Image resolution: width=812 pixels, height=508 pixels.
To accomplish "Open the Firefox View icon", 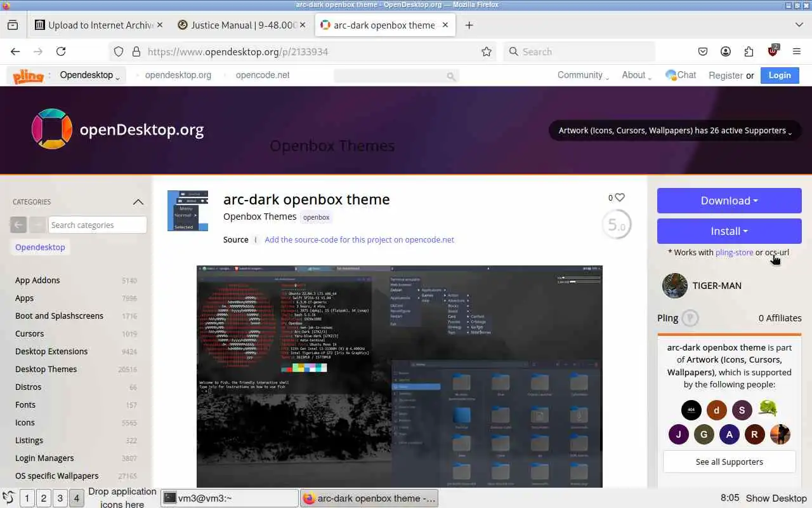I will (x=13, y=25).
